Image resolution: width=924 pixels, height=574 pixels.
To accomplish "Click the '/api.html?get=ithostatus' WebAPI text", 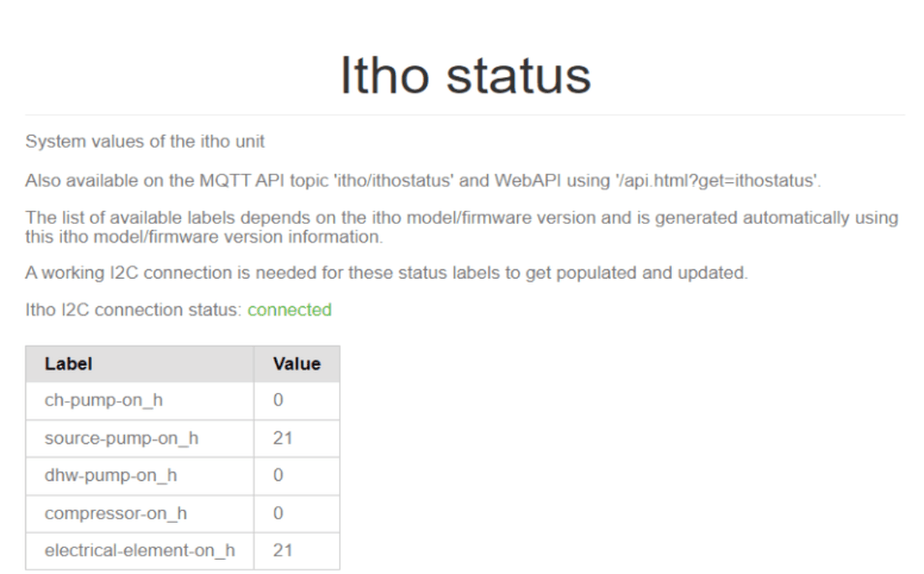I will [x=715, y=180].
